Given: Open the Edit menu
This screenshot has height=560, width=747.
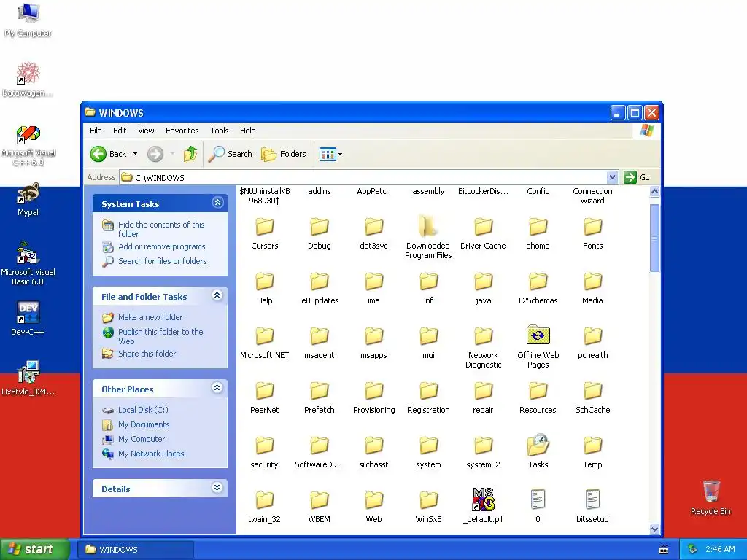Looking at the screenshot, I should 120,131.
